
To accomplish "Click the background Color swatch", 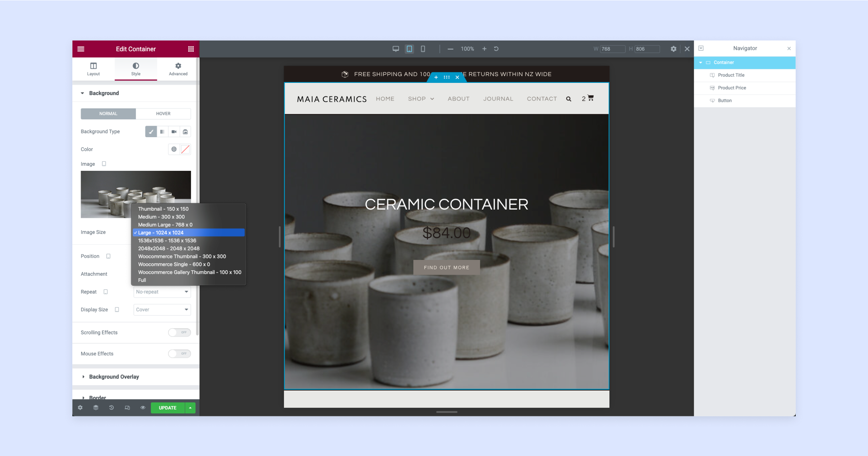I will coord(185,149).
